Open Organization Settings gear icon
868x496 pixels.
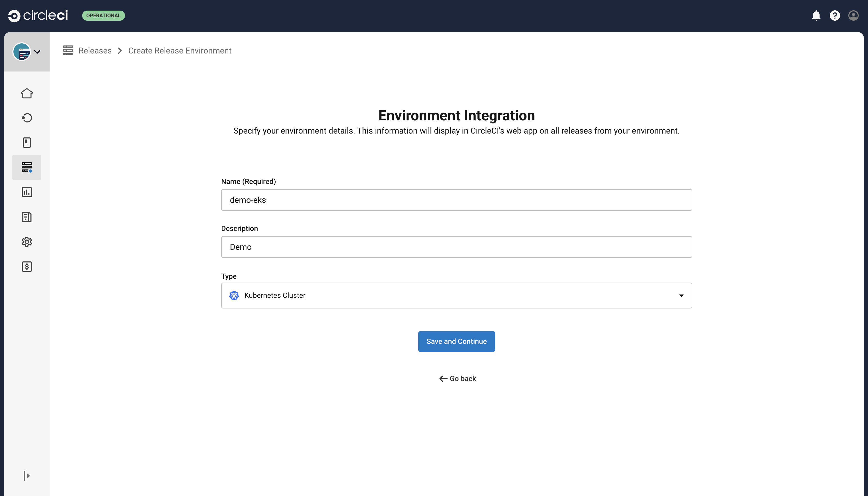click(x=27, y=242)
